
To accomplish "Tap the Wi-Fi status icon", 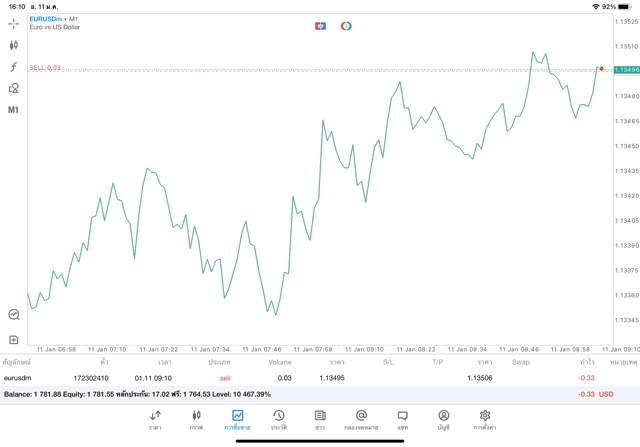I will point(596,7).
